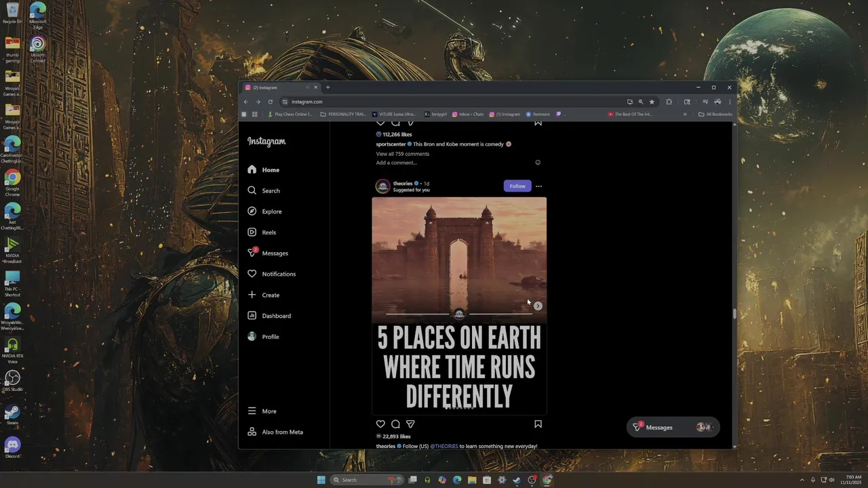This screenshot has height=488, width=868.
Task: Click taskbar Search box
Action: [x=367, y=480]
